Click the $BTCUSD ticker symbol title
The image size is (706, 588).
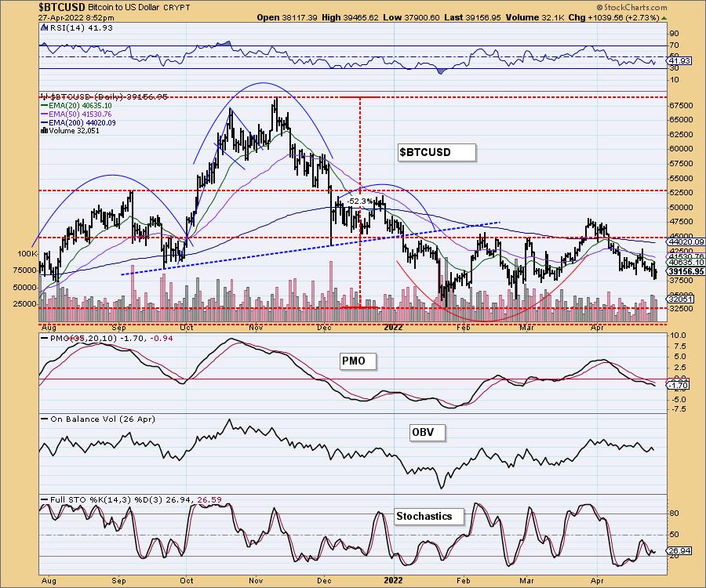[62, 7]
